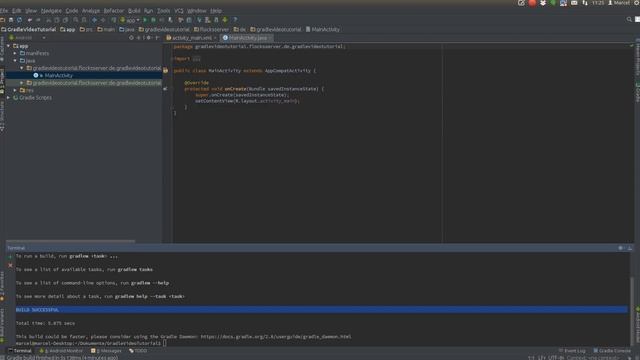
Task: Click new terminal session plus icon
Action: coord(10,257)
